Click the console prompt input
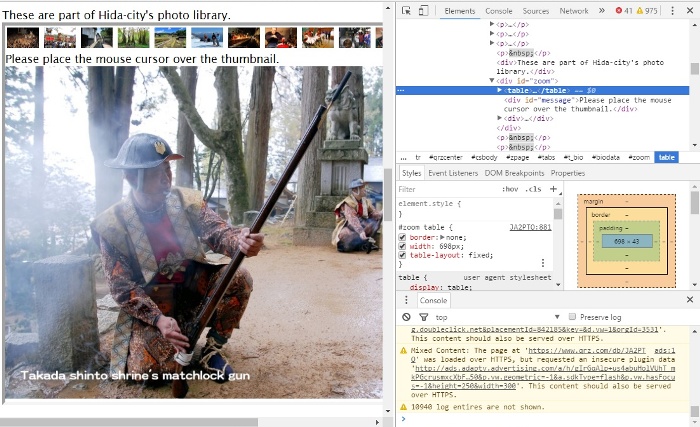Viewport: 700px width, 427px height. point(545,419)
